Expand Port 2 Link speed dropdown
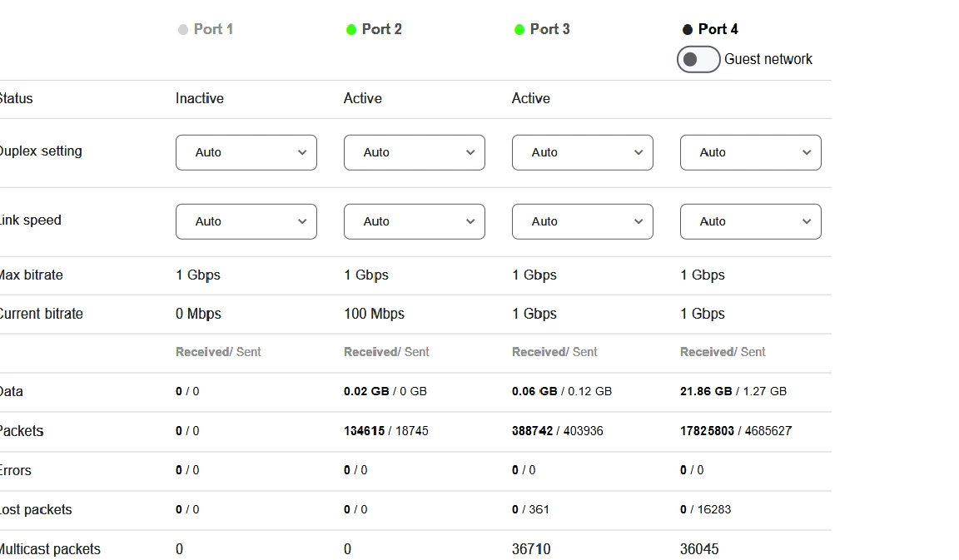 coord(415,222)
